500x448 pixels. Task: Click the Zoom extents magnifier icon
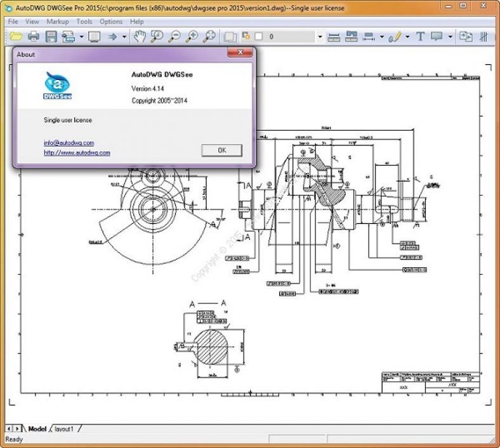[209, 36]
